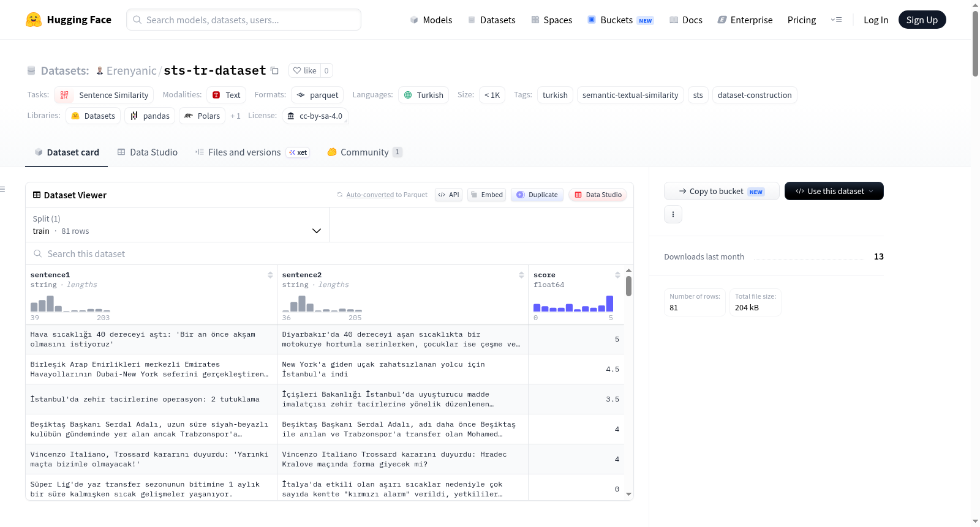Viewport: 980px width, 527px height.
Task: Click the dataset-construction tag
Action: pyautogui.click(x=755, y=95)
